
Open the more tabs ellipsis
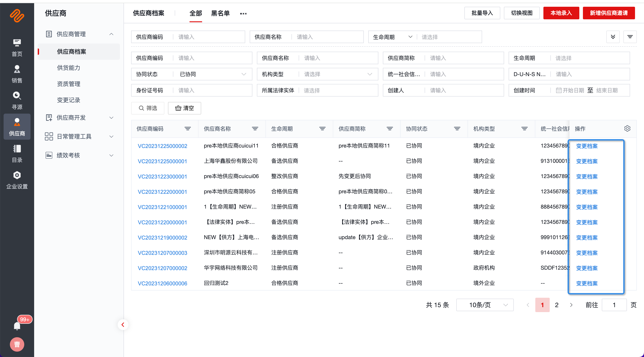[243, 13]
